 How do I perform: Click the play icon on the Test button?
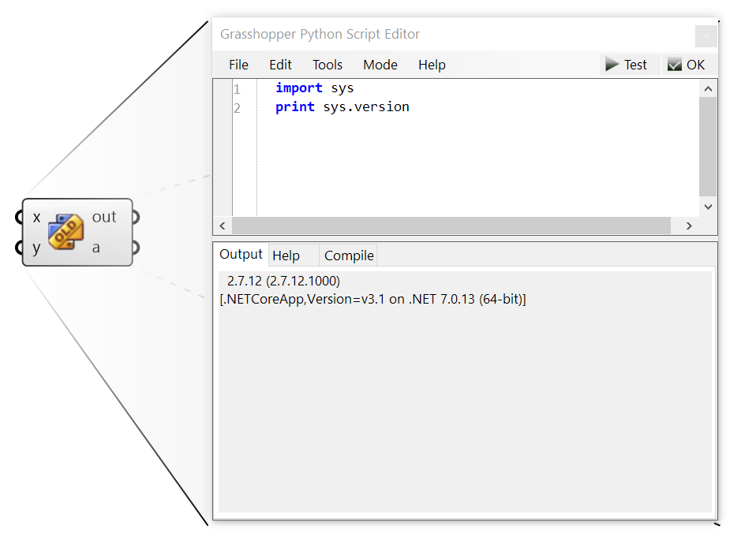(612, 64)
